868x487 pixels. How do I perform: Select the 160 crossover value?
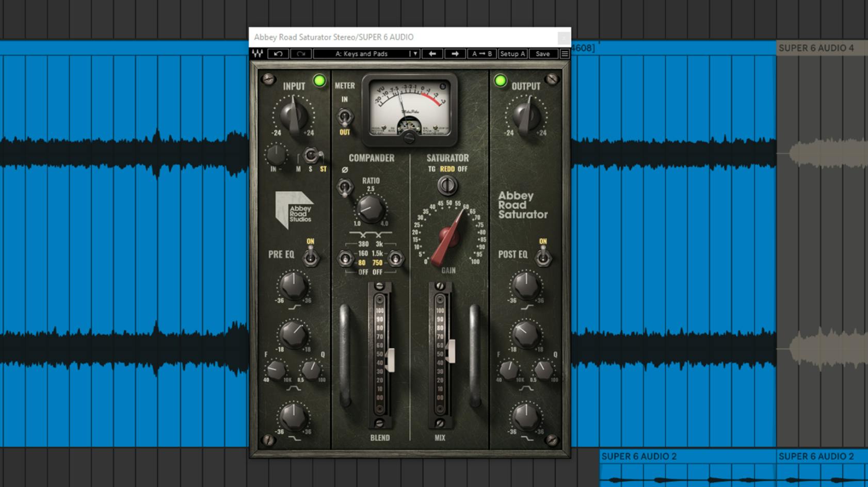(363, 253)
